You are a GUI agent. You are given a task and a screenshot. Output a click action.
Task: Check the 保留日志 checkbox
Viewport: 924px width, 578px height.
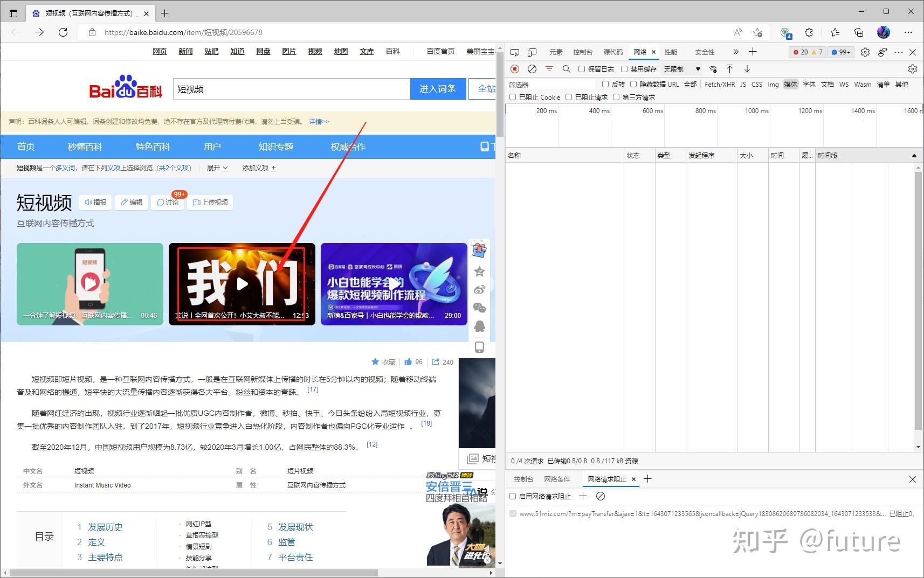582,69
